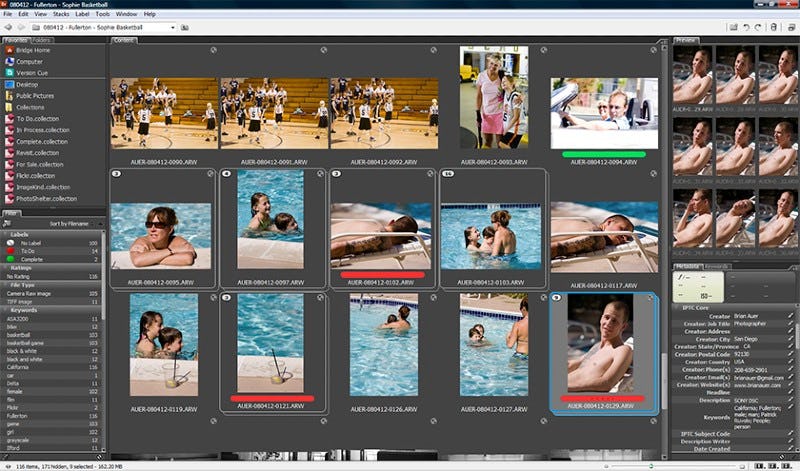
Task: Toggle female keyword filter
Action: (x=51, y=391)
